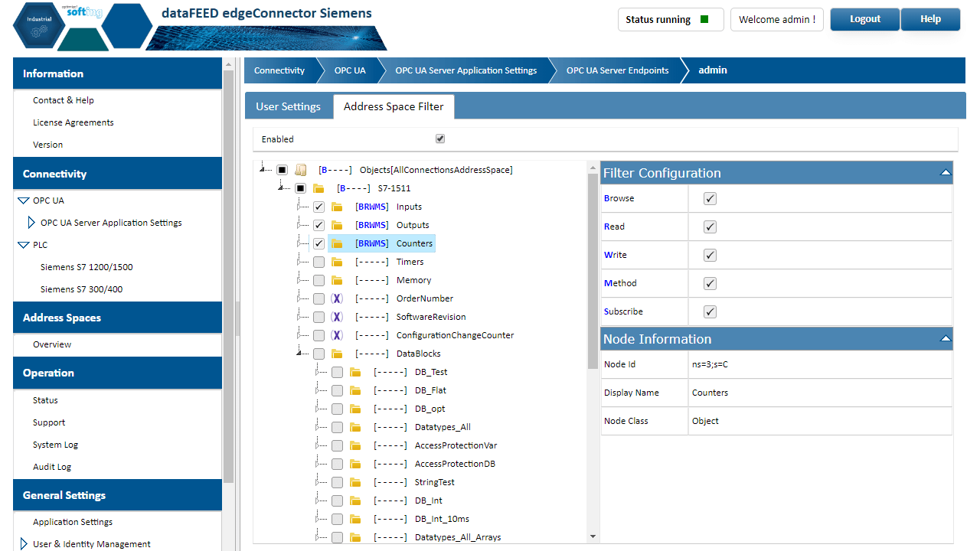Open the Help page
This screenshot has width=980, height=551.
pyautogui.click(x=930, y=19)
